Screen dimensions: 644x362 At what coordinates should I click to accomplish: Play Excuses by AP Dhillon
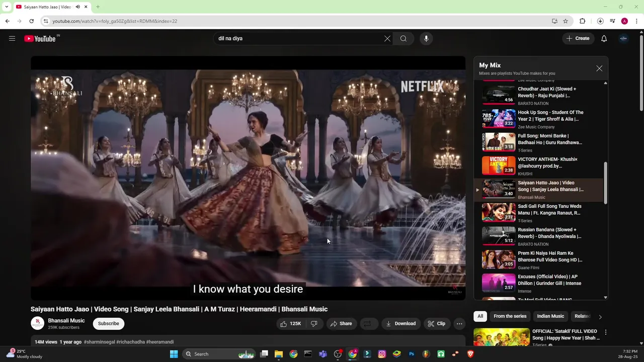click(x=539, y=284)
